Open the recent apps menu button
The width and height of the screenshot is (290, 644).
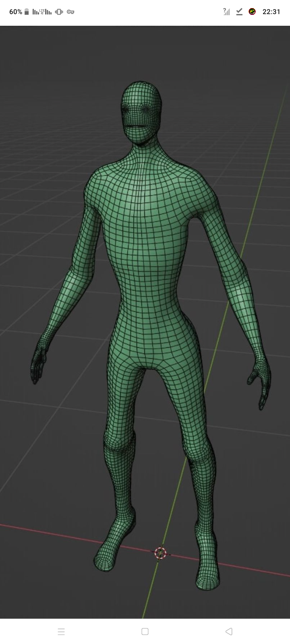coord(61,632)
